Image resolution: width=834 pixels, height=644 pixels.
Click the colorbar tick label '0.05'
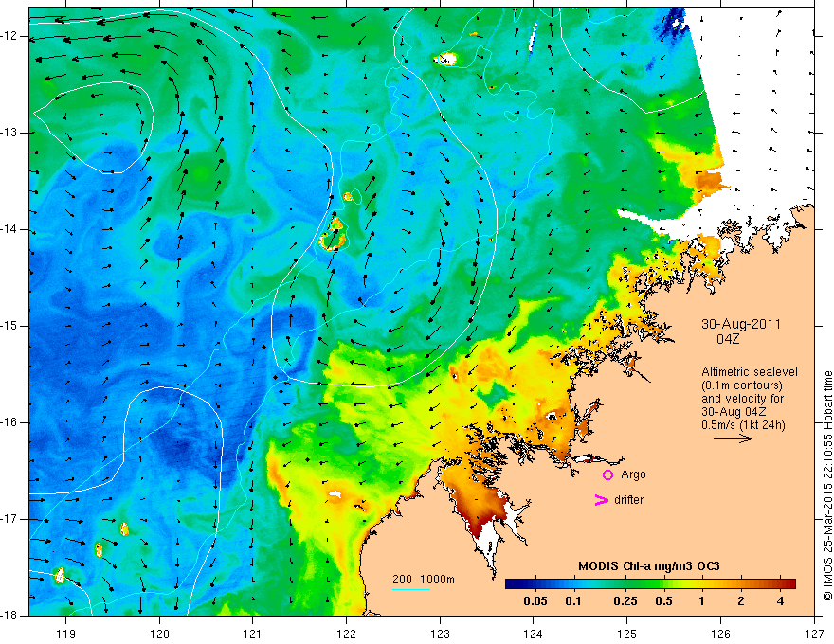click(x=535, y=601)
